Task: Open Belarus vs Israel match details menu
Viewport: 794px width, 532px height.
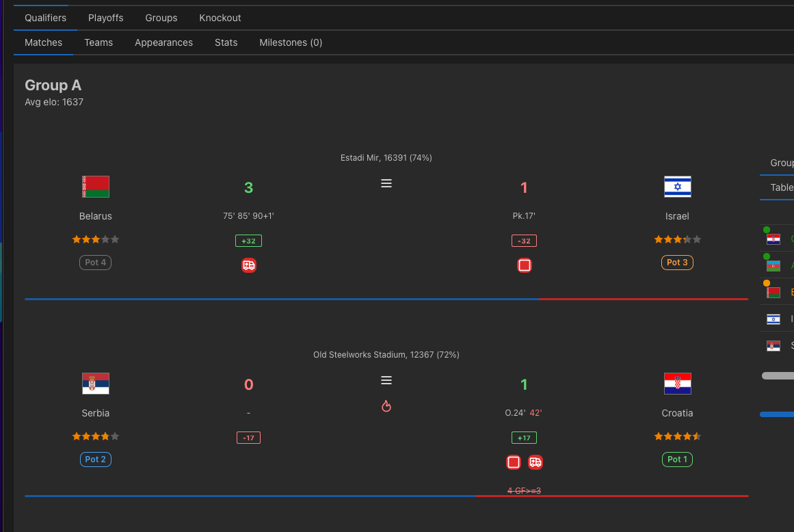Action: [386, 183]
